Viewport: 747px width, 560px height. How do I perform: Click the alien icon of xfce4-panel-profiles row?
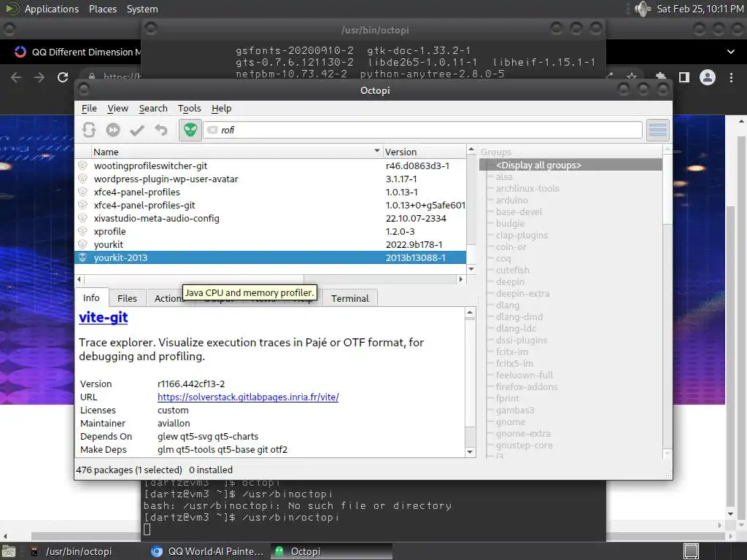point(83,192)
